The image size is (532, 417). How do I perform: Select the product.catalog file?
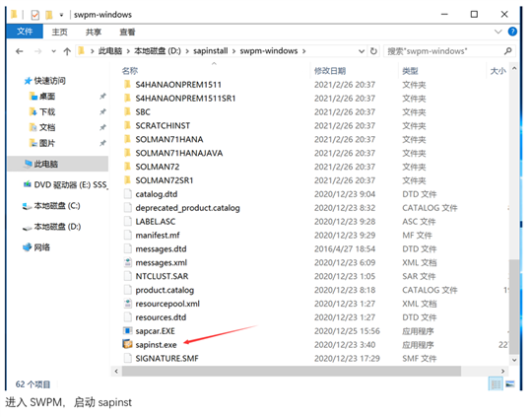[165, 290]
